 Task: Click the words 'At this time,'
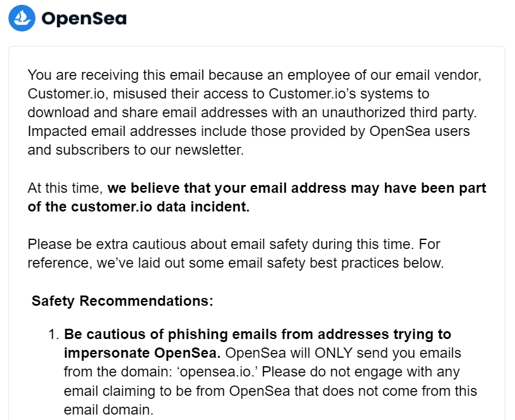click(65, 188)
